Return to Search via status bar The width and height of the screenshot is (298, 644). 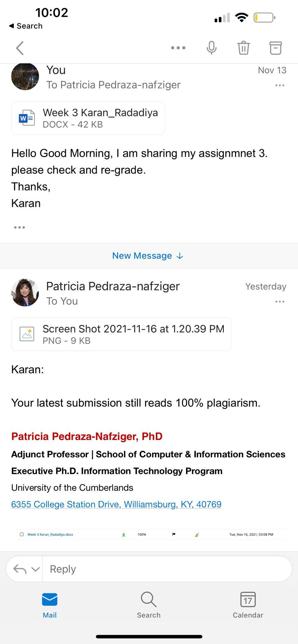click(x=25, y=26)
